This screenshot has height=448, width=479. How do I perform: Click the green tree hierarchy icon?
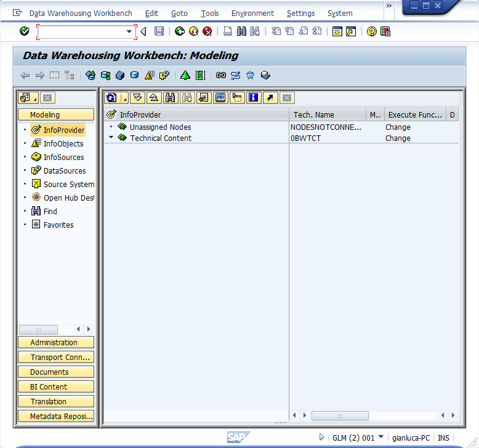(x=185, y=75)
